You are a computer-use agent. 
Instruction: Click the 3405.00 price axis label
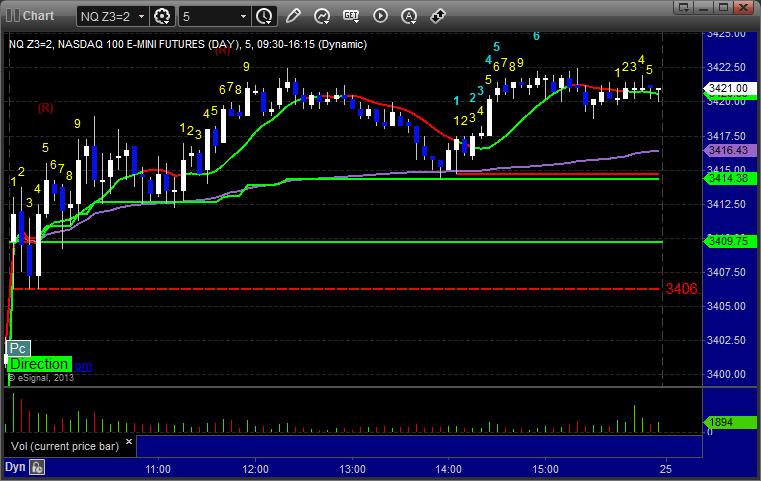[x=726, y=306]
